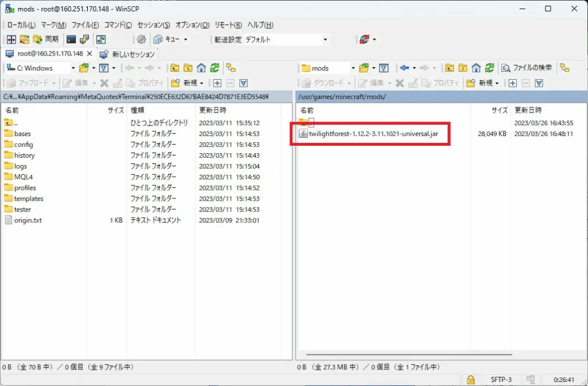
Task: Click ファイルの検索 find files button
Action: 527,68
